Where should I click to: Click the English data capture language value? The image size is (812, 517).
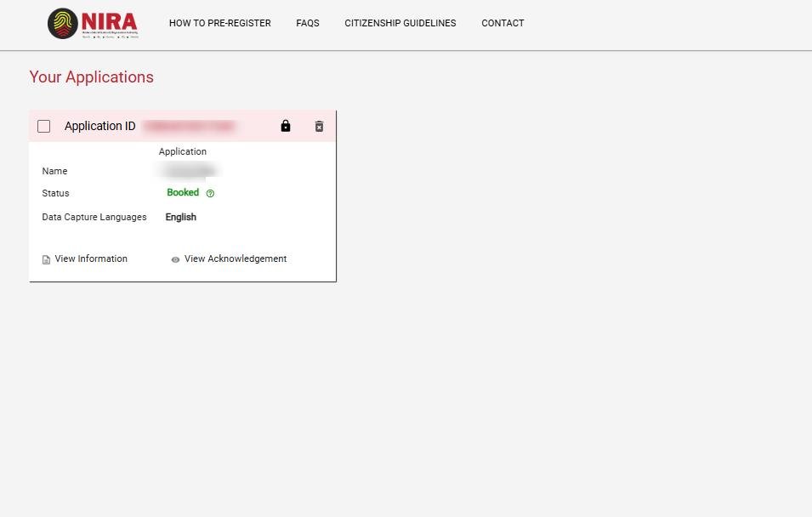180,217
